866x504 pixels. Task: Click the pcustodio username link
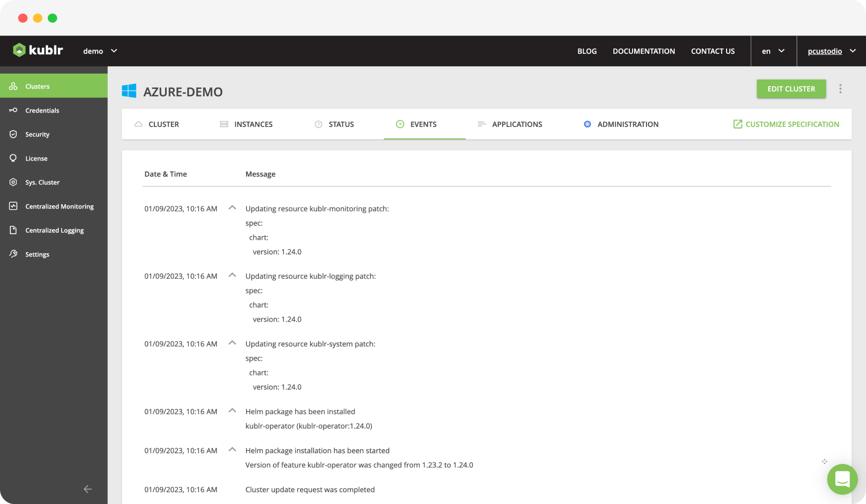[824, 51]
